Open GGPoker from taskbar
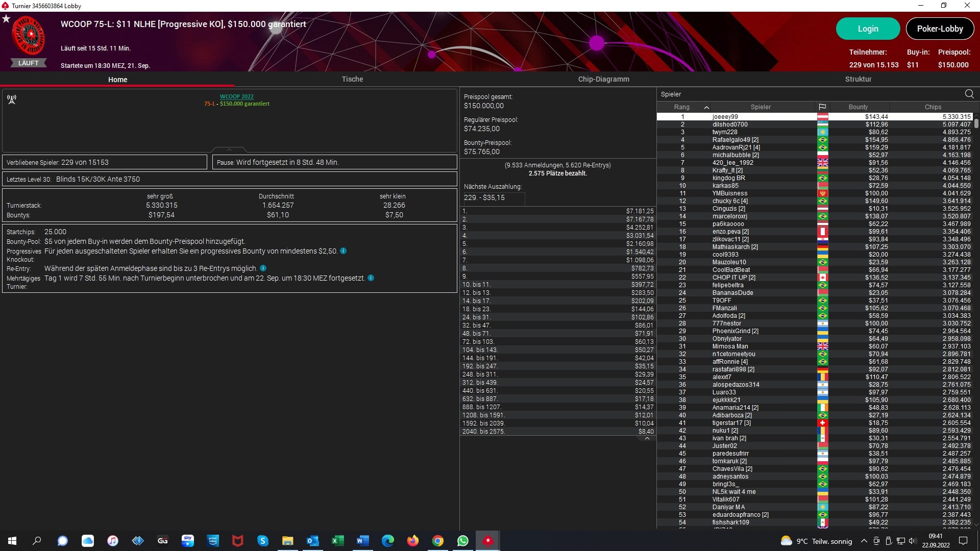Screen dimensions: 980x551 [x=163, y=541]
